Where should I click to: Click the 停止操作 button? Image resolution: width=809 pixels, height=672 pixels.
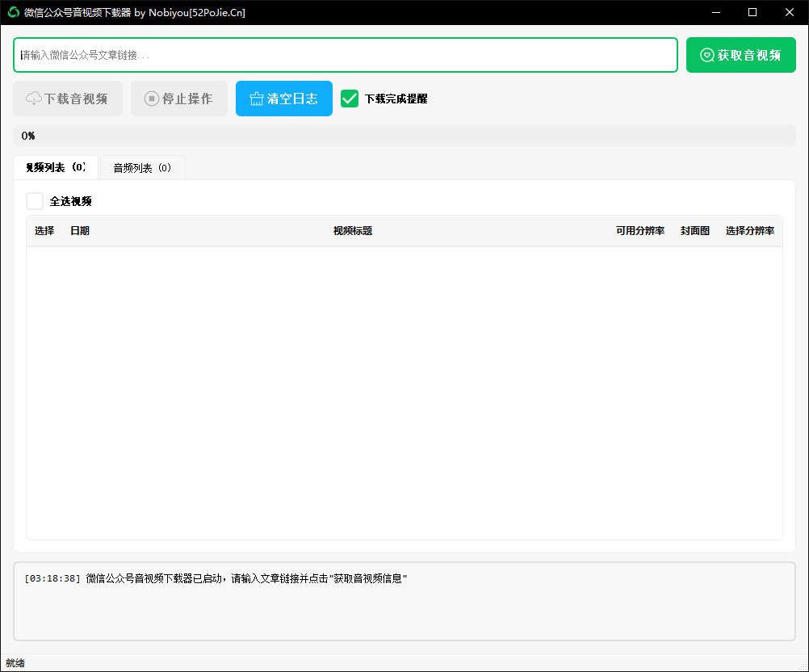click(x=179, y=98)
